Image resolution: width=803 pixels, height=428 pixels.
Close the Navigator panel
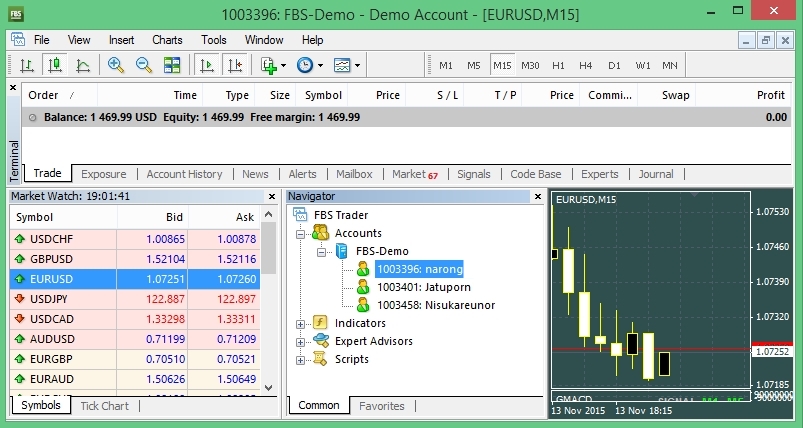[x=538, y=196]
